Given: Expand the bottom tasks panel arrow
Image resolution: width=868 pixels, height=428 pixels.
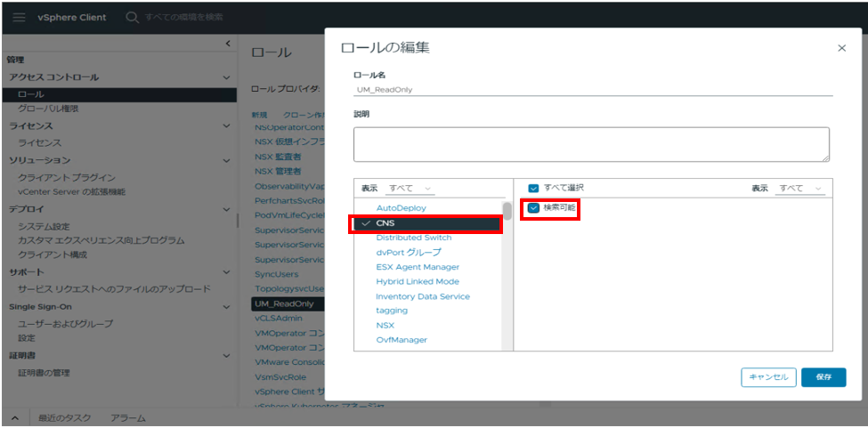Looking at the screenshot, I should click(15, 418).
